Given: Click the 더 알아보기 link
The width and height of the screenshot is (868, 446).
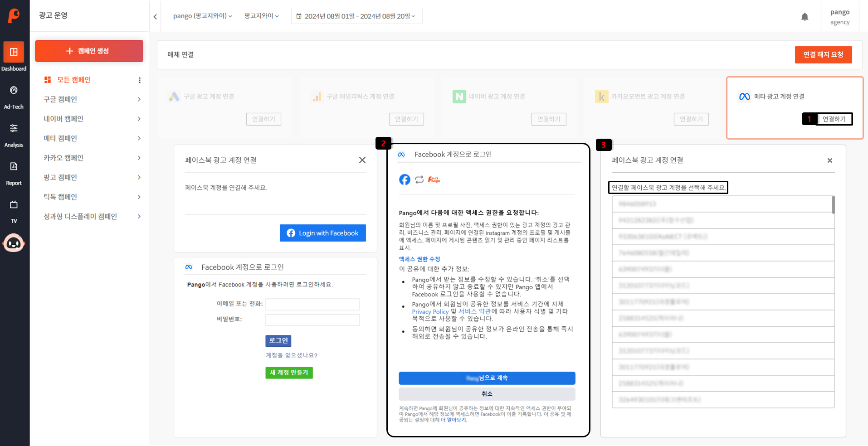Looking at the screenshot, I should pyautogui.click(x=454, y=420).
